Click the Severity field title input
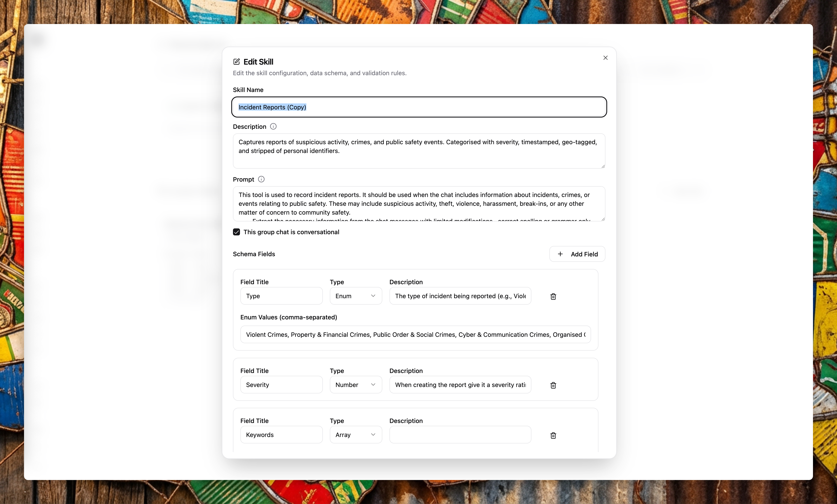Screen dimensions: 837x504 pyautogui.click(x=281, y=385)
